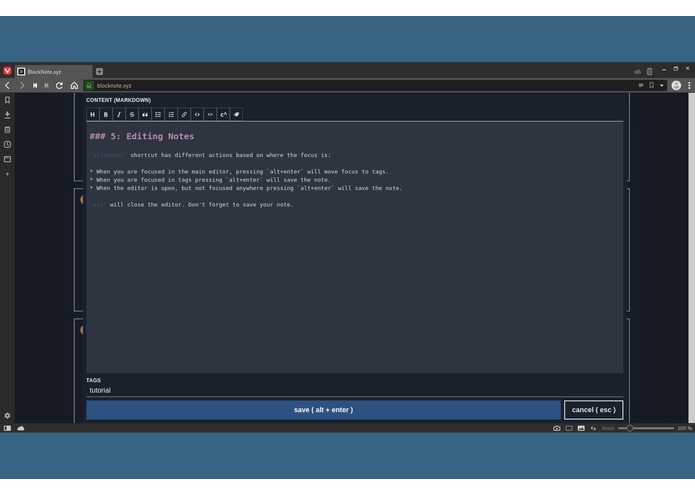The image size is (695, 494).
Task: Open the Vivaldi menu logo
Action: (7, 71)
